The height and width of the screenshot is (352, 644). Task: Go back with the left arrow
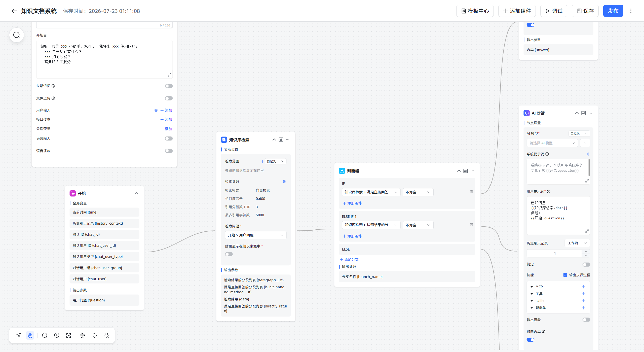pos(14,11)
